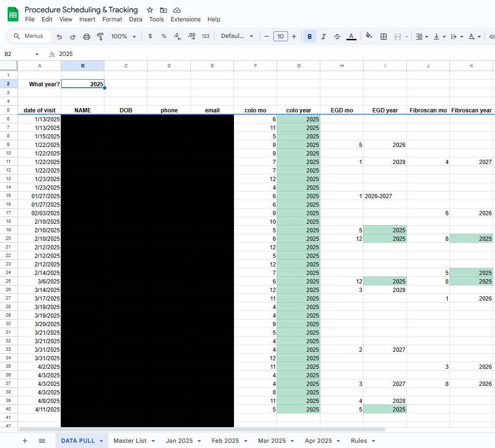
Task: Click the Print icon
Action: tap(86, 37)
